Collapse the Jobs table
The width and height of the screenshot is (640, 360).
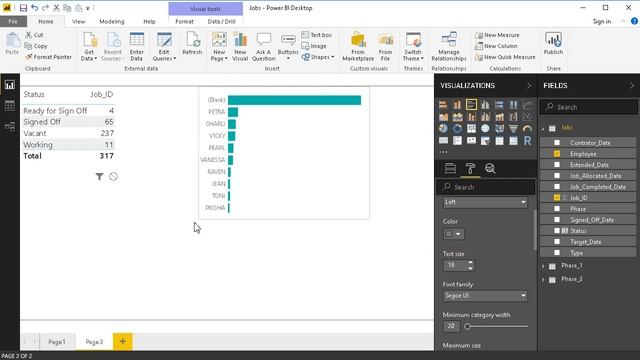tap(543, 129)
